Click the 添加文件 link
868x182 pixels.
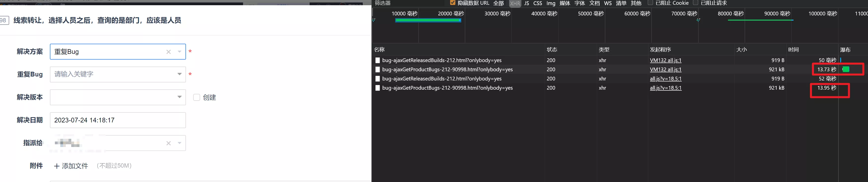click(75, 166)
